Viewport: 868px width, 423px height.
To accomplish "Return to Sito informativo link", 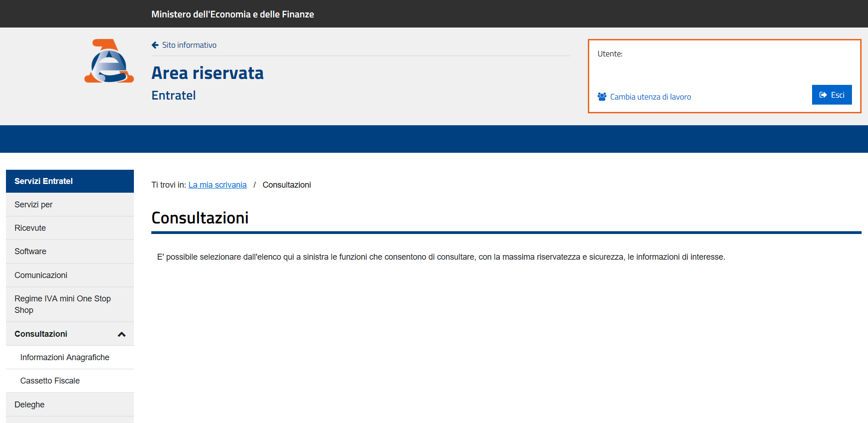I will pos(189,45).
